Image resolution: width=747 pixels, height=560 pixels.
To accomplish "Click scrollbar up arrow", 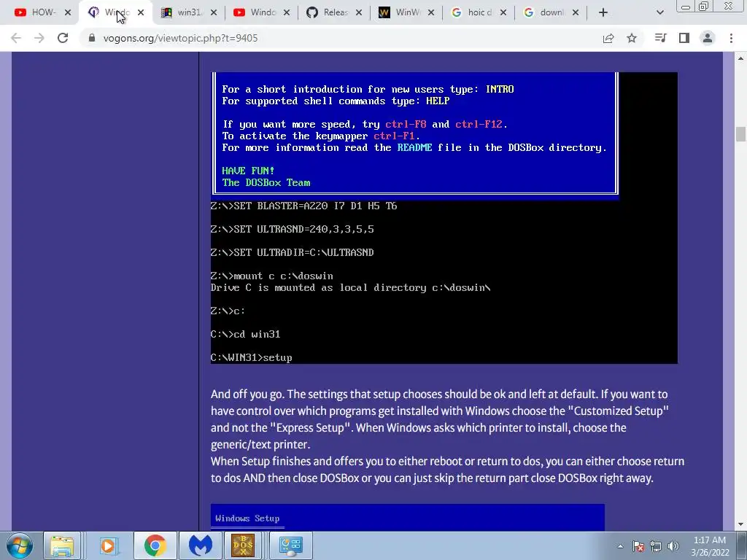I will [740, 58].
